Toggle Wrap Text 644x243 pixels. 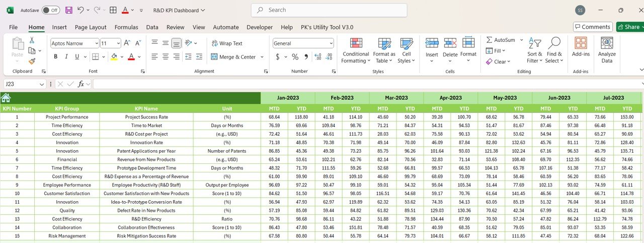click(x=227, y=43)
